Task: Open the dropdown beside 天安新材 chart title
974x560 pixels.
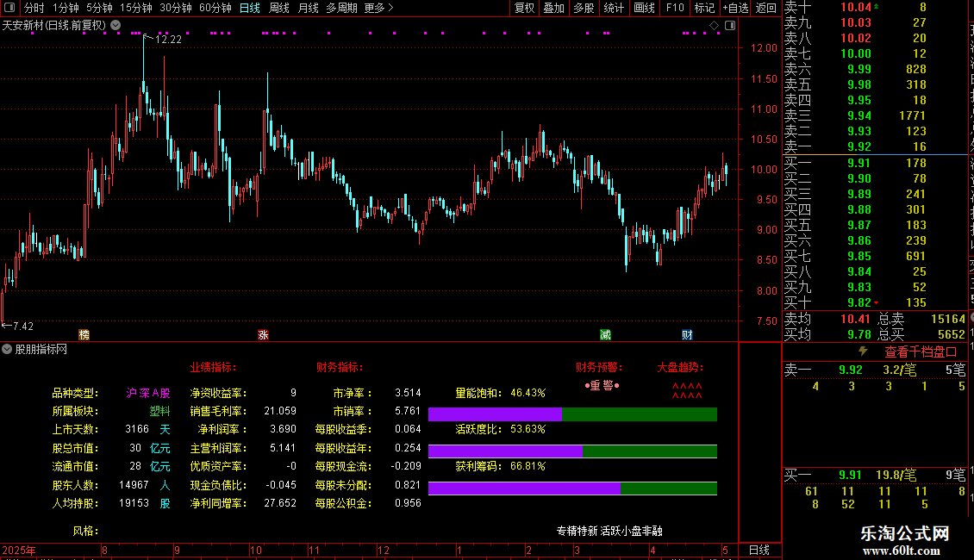Action: coord(116,26)
